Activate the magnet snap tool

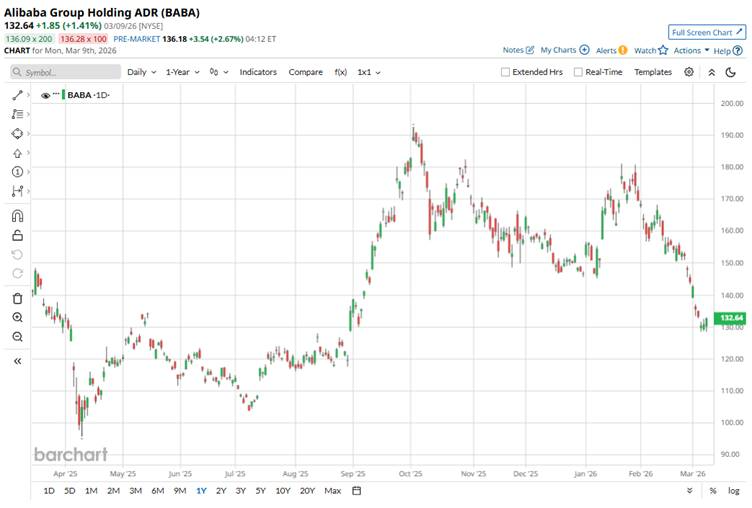click(x=17, y=216)
